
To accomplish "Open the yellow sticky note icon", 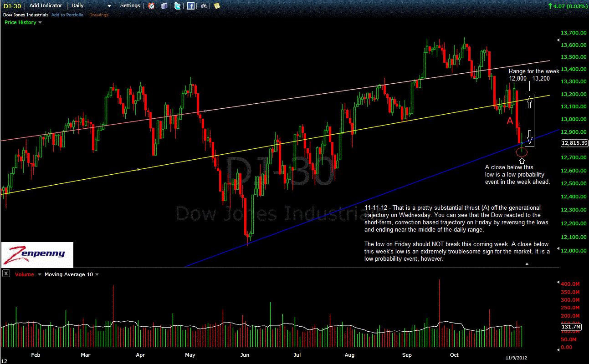I will 217,6.
